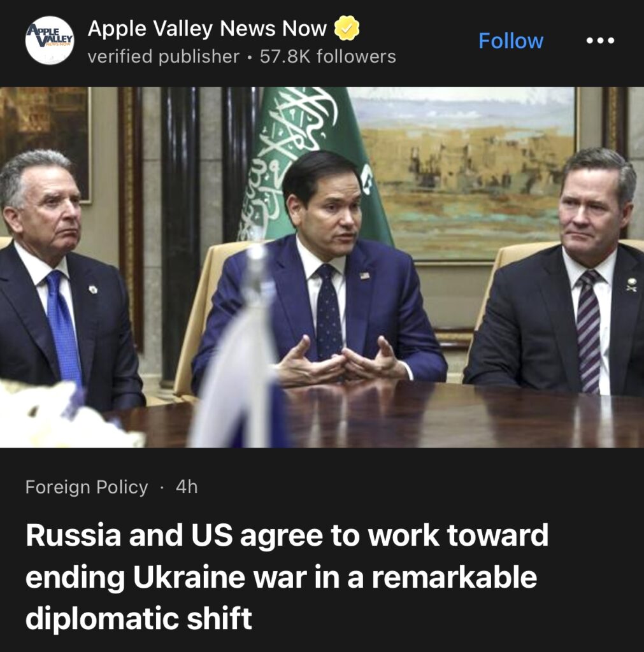This screenshot has width=644, height=652.
Task: Open the Russia and US headline article
Action: pos(287,576)
